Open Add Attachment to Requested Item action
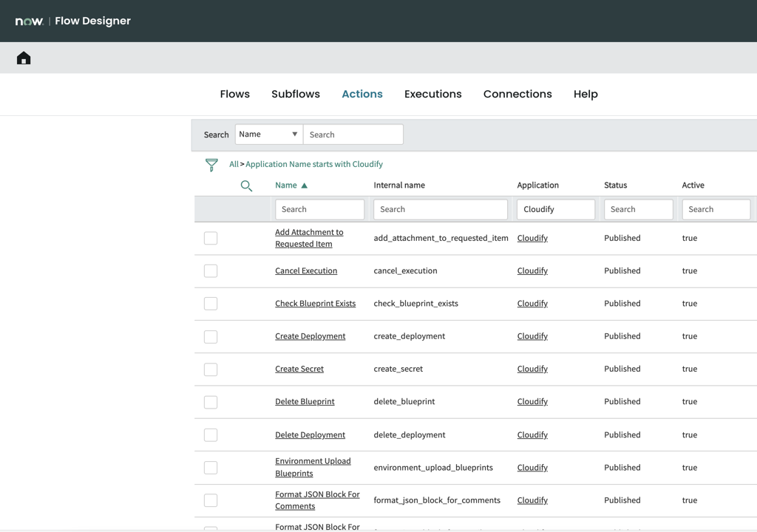The image size is (757, 532). 309,238
